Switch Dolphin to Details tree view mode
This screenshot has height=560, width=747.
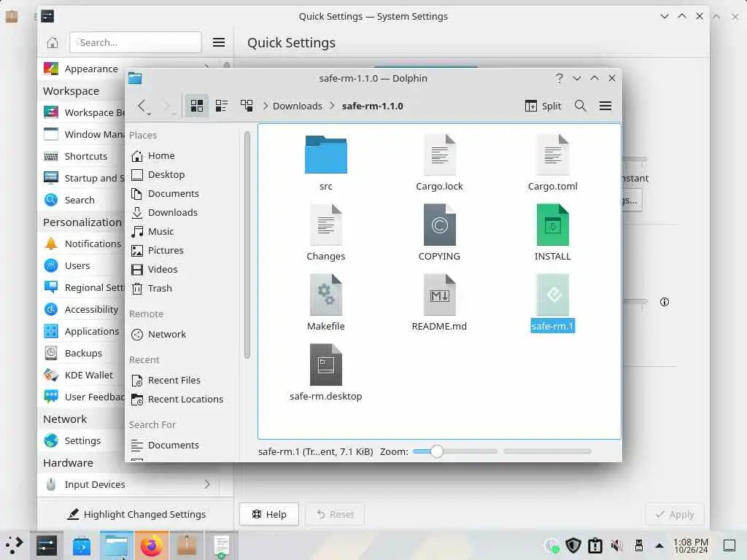[x=247, y=106]
